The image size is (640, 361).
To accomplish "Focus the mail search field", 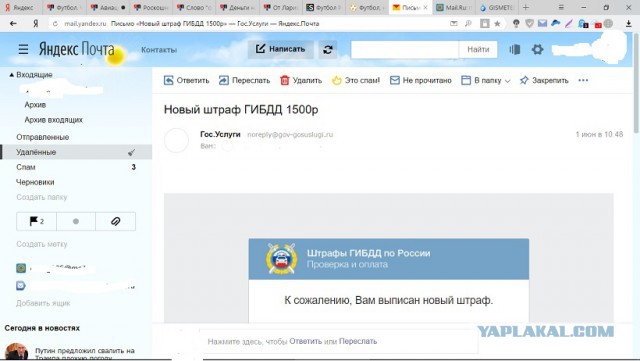I will tap(404, 49).
